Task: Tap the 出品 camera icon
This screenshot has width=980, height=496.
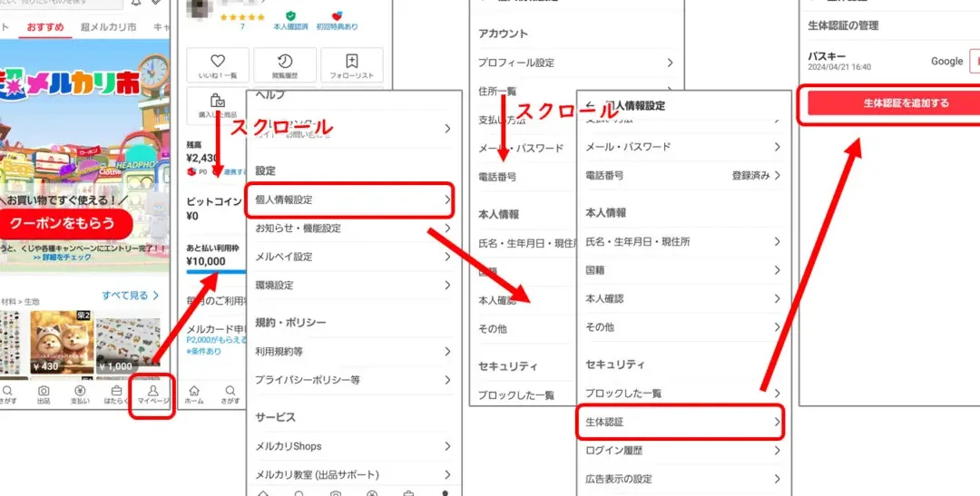Action: (44, 394)
